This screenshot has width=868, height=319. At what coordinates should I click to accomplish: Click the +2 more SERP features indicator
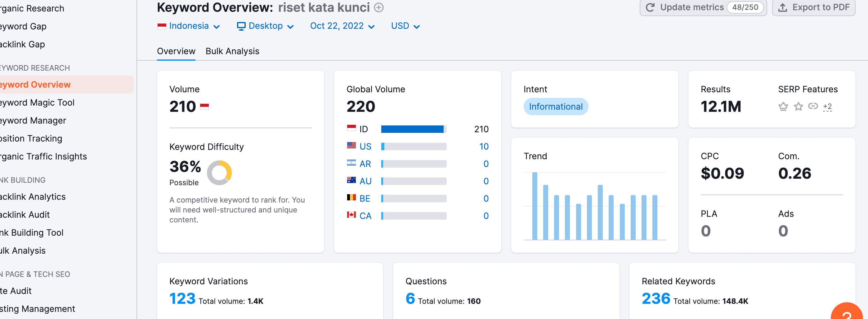pyautogui.click(x=827, y=107)
